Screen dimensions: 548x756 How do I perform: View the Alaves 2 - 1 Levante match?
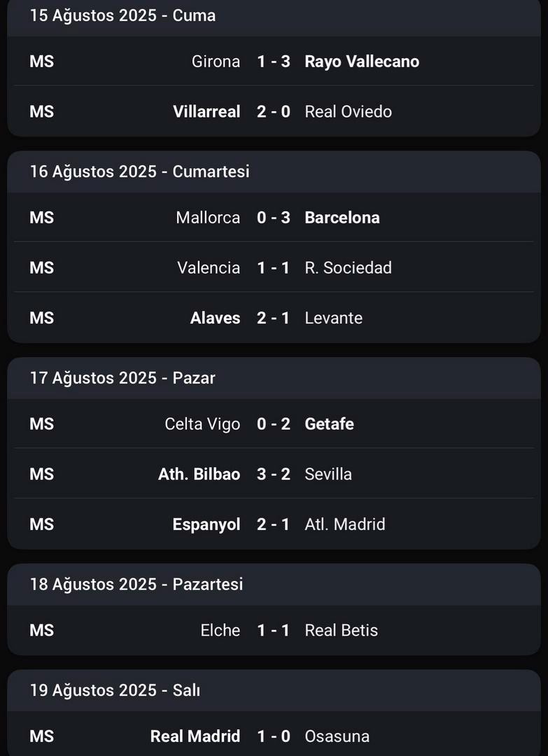(x=274, y=318)
